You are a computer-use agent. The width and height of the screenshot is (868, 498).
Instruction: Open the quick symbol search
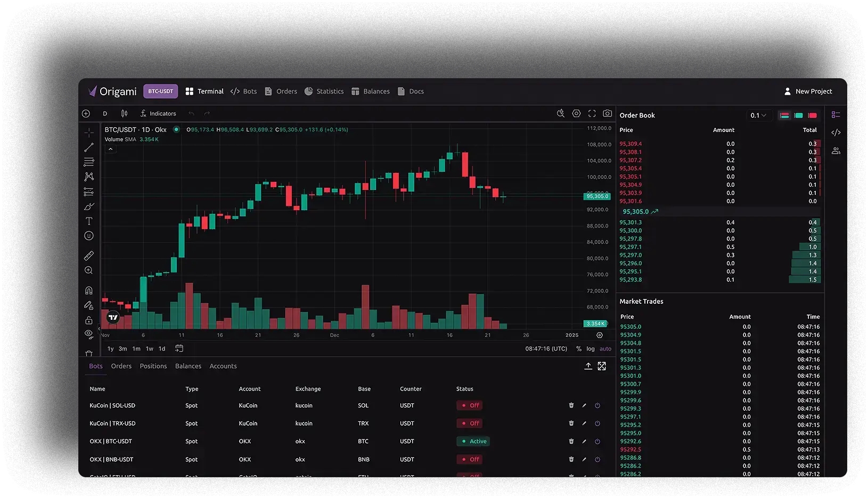pyautogui.click(x=561, y=113)
